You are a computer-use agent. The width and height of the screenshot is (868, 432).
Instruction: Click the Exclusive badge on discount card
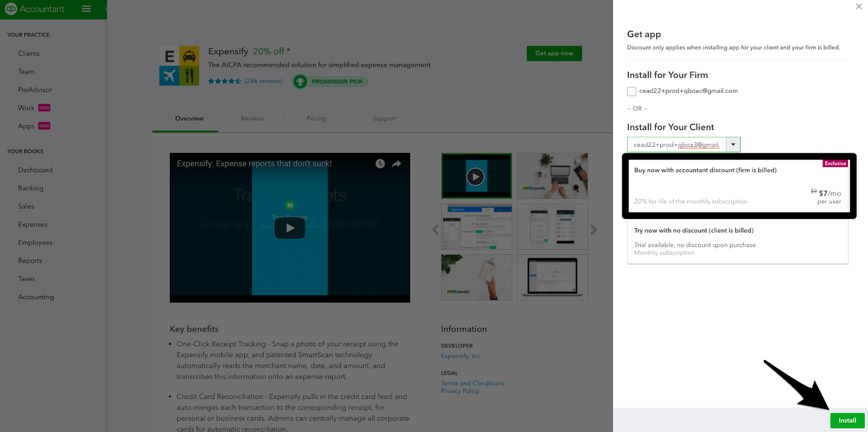835,163
